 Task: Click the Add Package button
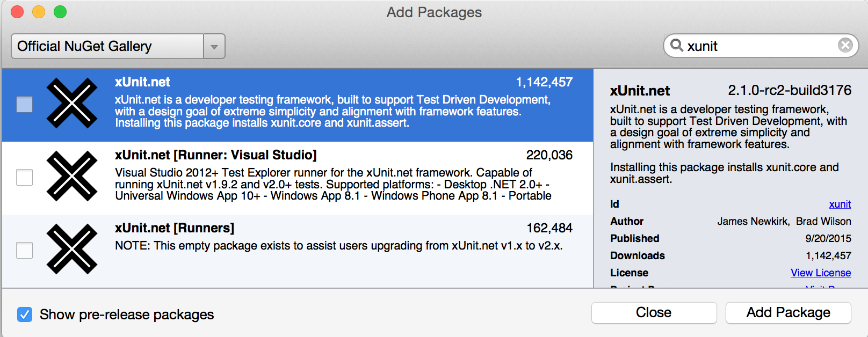coord(788,313)
